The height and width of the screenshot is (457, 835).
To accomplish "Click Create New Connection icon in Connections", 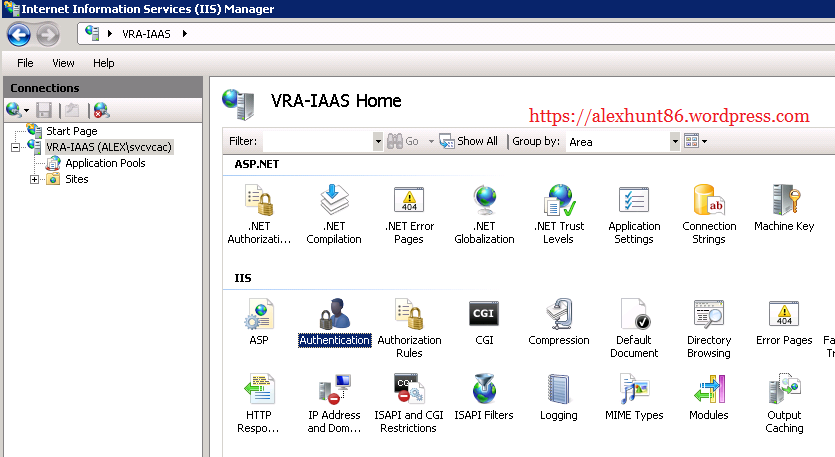I will [x=14, y=110].
